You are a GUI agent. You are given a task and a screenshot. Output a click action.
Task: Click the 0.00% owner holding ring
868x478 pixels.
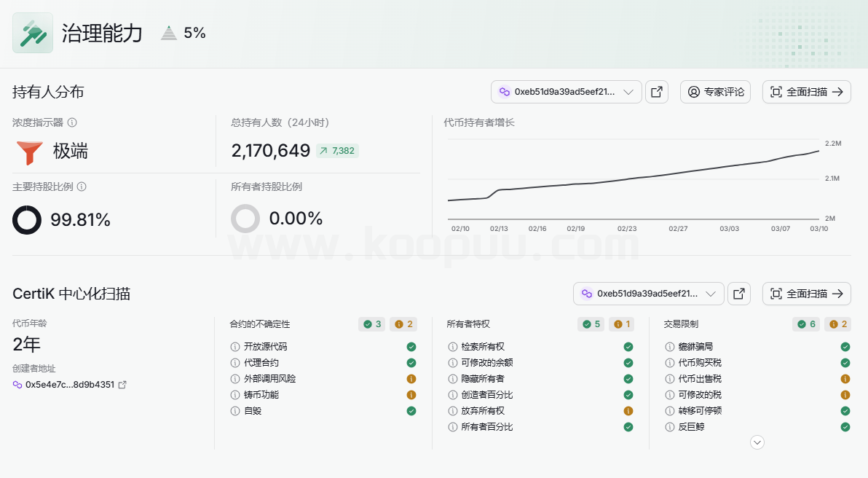pos(245,219)
